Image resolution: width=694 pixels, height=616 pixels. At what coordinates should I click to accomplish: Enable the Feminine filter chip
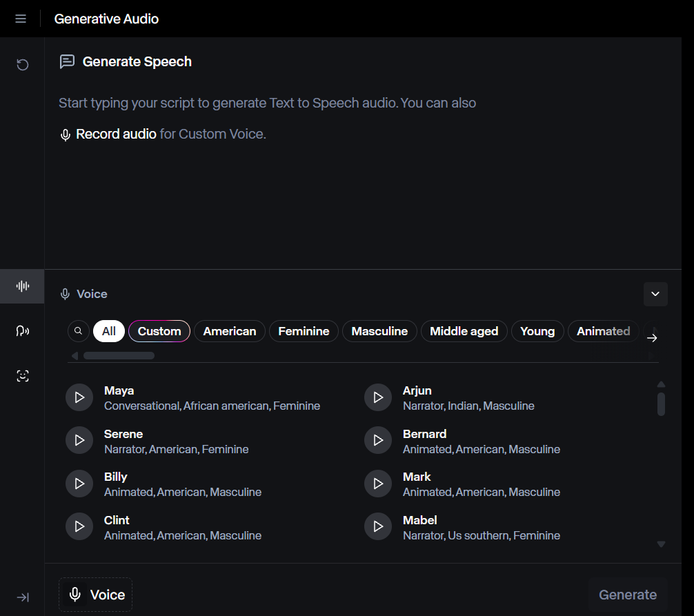304,331
